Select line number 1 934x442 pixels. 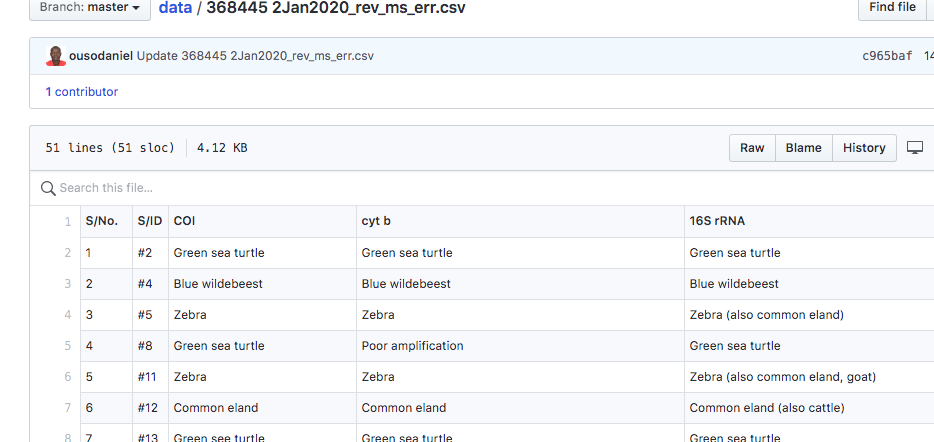pos(67,222)
